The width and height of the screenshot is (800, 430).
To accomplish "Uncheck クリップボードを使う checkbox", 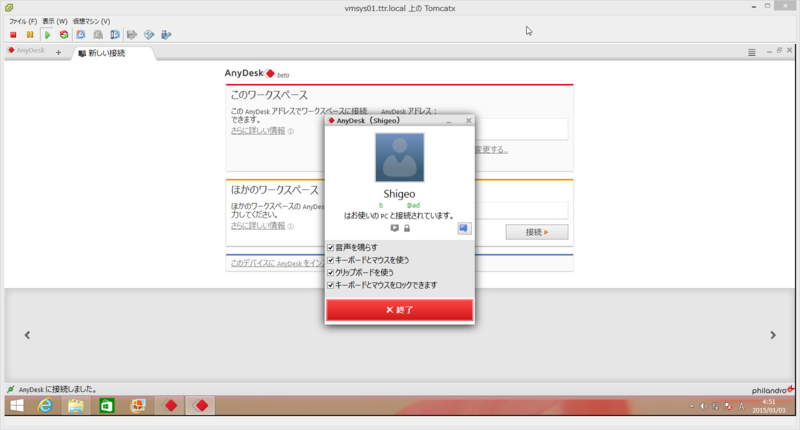I will pyautogui.click(x=331, y=272).
